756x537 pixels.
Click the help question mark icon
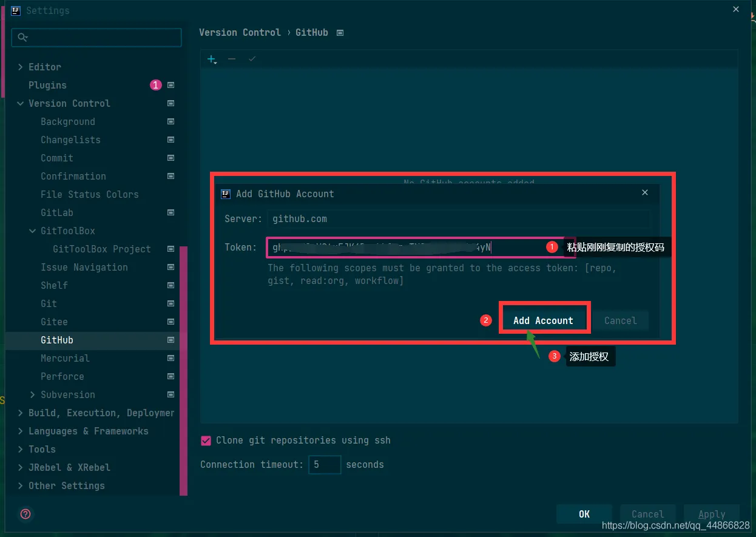26,514
